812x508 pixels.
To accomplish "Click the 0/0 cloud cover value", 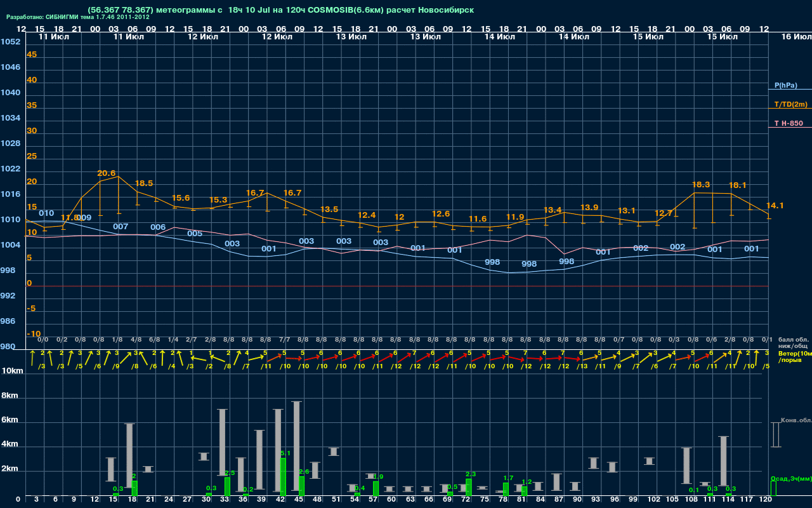I will 43,340.
